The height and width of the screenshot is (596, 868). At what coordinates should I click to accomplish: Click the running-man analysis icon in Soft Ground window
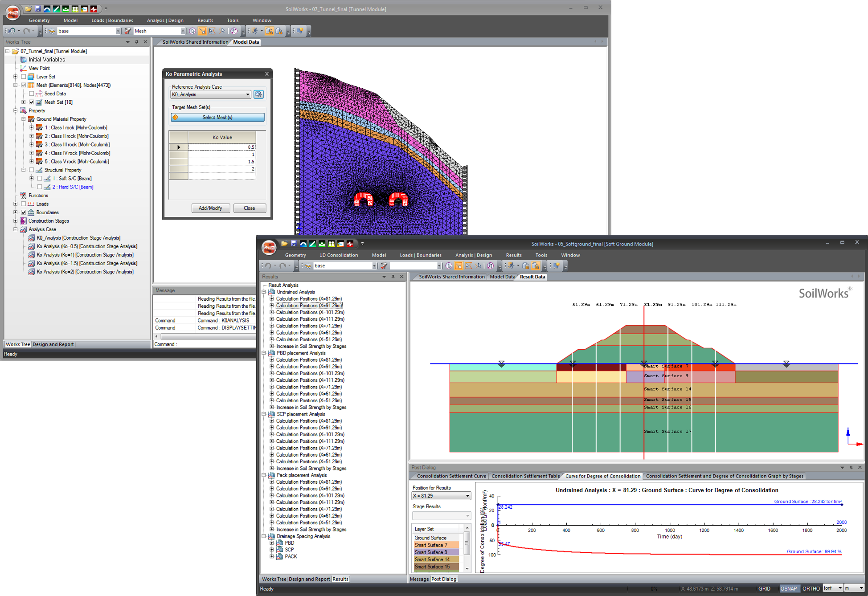pos(511,265)
